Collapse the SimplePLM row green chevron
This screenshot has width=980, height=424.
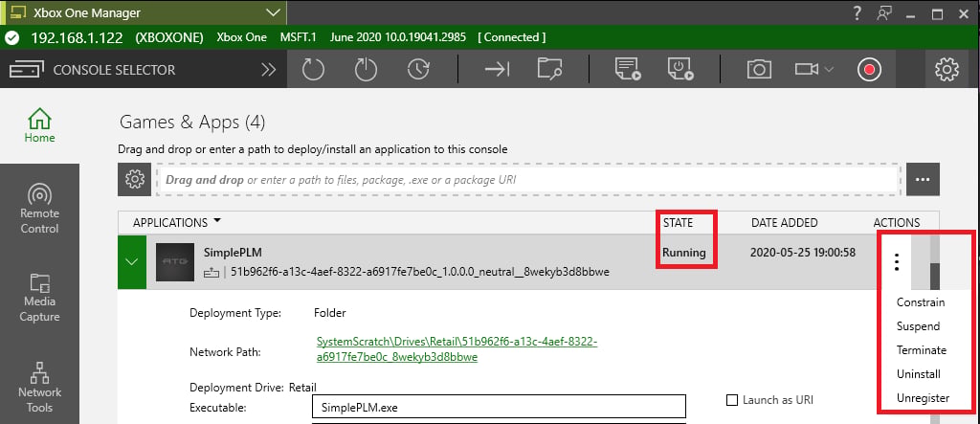click(x=132, y=262)
